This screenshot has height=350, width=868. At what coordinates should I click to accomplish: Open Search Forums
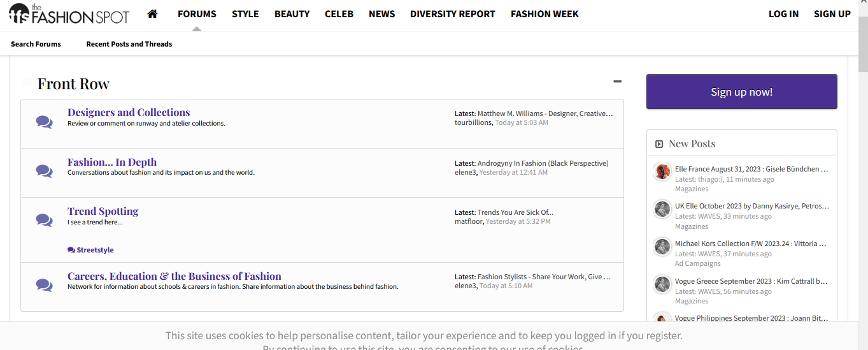[36, 44]
